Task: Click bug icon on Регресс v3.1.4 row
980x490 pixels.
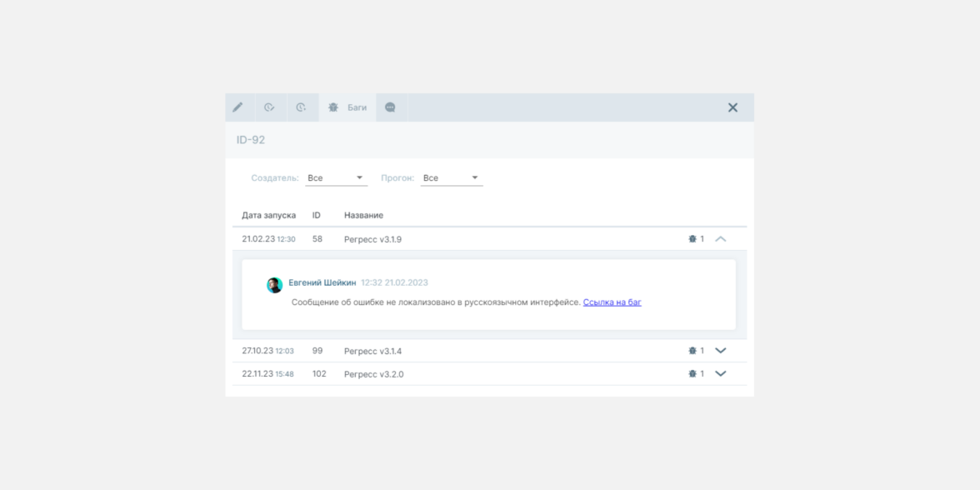Action: click(692, 351)
